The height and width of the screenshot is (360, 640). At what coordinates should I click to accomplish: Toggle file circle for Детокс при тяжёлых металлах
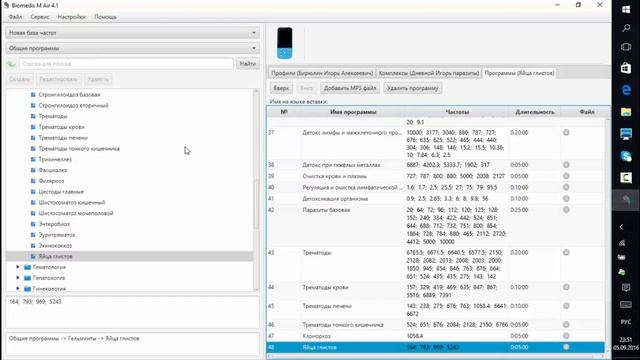(x=566, y=165)
